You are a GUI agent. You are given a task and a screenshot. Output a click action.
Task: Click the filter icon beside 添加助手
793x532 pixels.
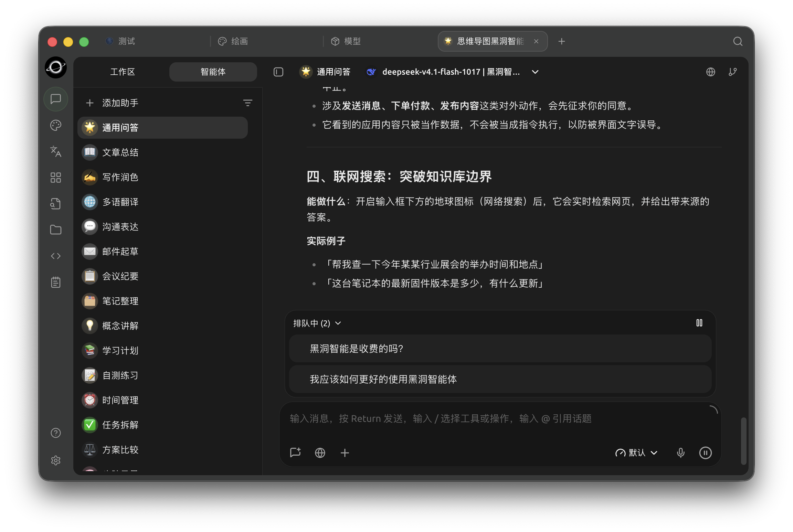pos(248,103)
